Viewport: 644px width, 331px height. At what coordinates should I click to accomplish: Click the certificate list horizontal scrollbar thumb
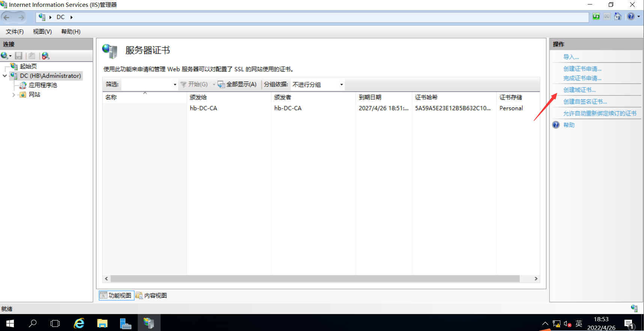tap(315, 278)
